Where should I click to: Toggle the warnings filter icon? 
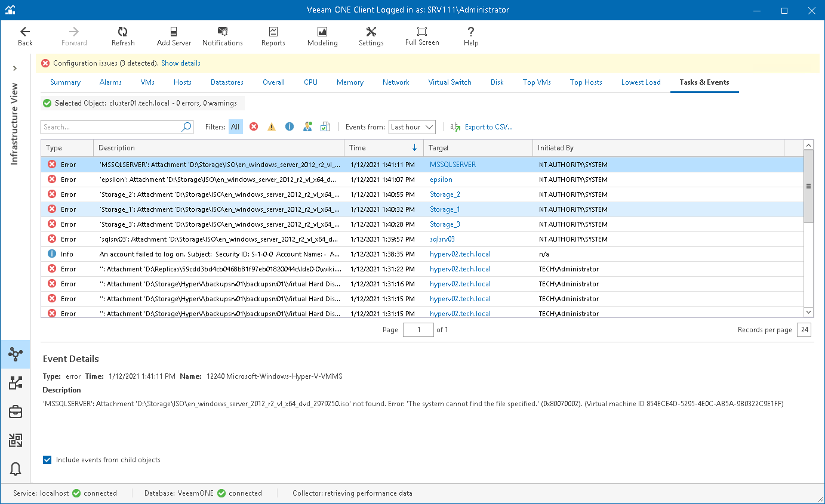pyautogui.click(x=272, y=127)
